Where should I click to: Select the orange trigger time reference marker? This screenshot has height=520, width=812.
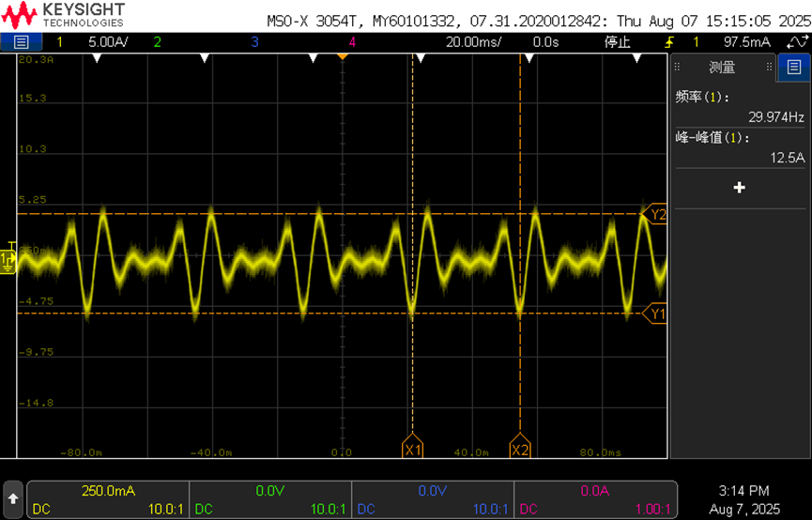click(342, 56)
